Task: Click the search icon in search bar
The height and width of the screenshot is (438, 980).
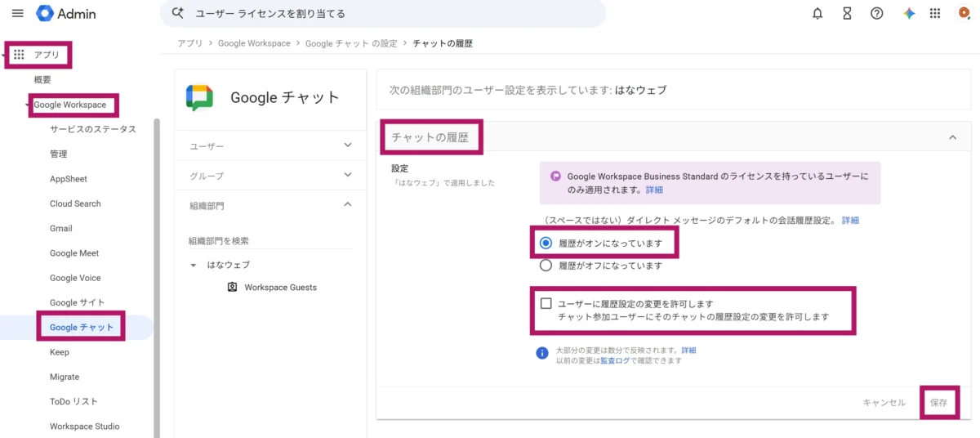Action: (x=178, y=14)
